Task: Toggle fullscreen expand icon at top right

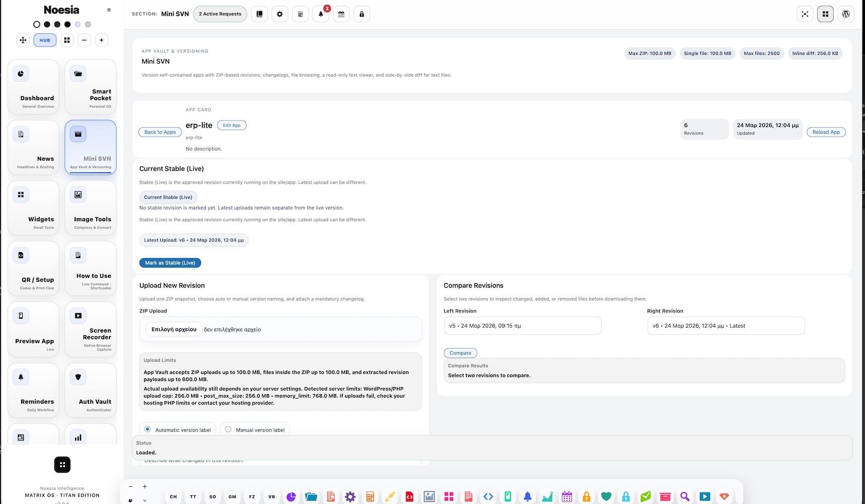Action: pyautogui.click(x=805, y=14)
